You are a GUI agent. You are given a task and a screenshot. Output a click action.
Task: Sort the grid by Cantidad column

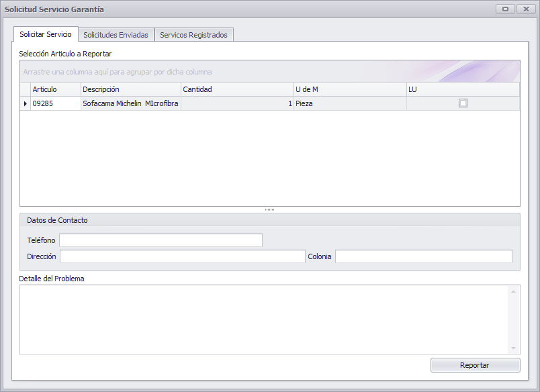point(237,89)
